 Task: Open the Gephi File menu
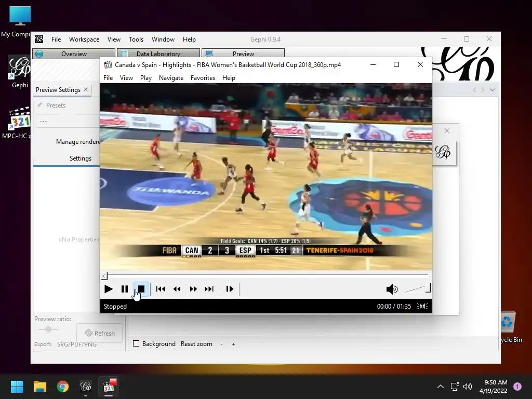click(56, 39)
